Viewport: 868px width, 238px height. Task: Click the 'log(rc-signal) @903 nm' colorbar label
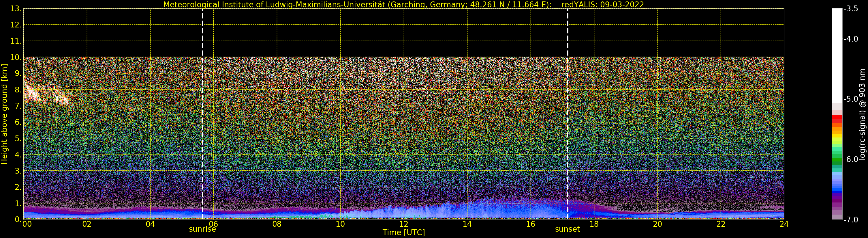pyautogui.click(x=862, y=114)
